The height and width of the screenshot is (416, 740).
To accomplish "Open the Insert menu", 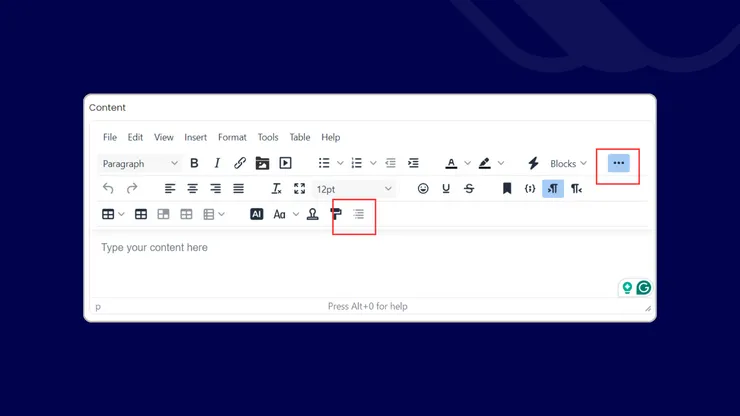I will [x=196, y=137].
